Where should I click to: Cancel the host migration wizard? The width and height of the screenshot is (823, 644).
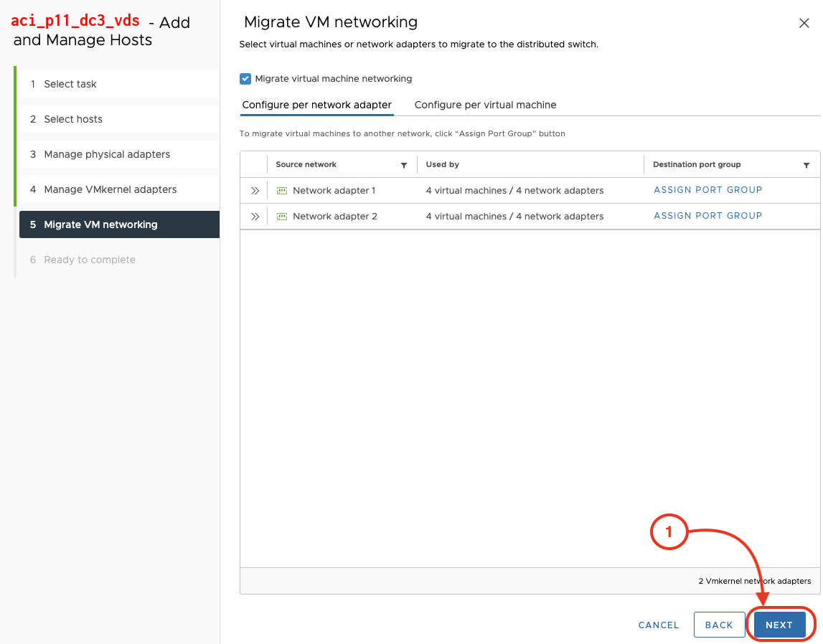[658, 625]
